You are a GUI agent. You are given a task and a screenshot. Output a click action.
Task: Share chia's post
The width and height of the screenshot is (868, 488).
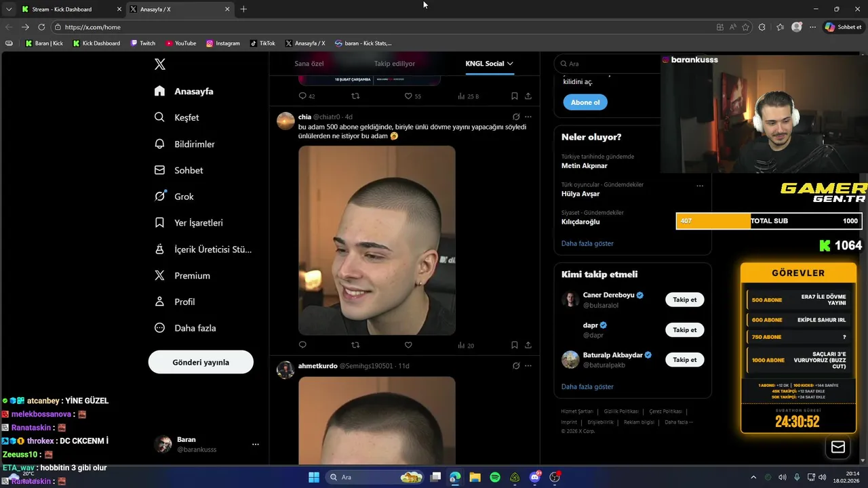click(528, 345)
